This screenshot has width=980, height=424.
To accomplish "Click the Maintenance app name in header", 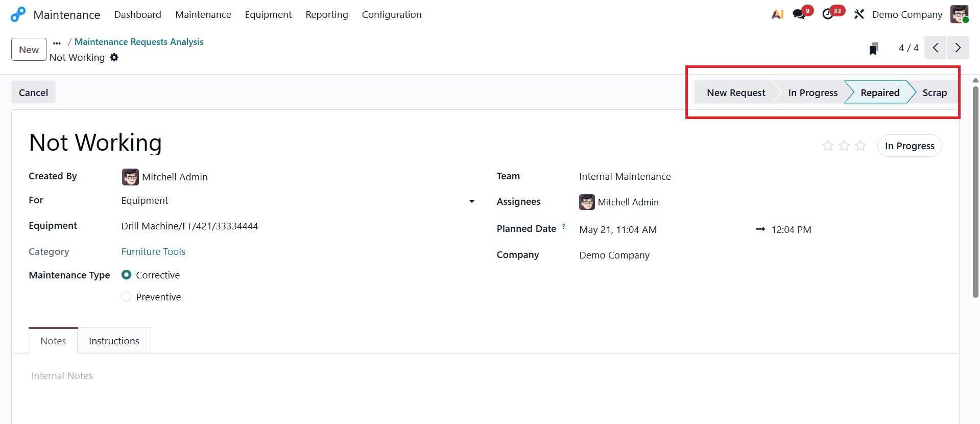I will (66, 15).
